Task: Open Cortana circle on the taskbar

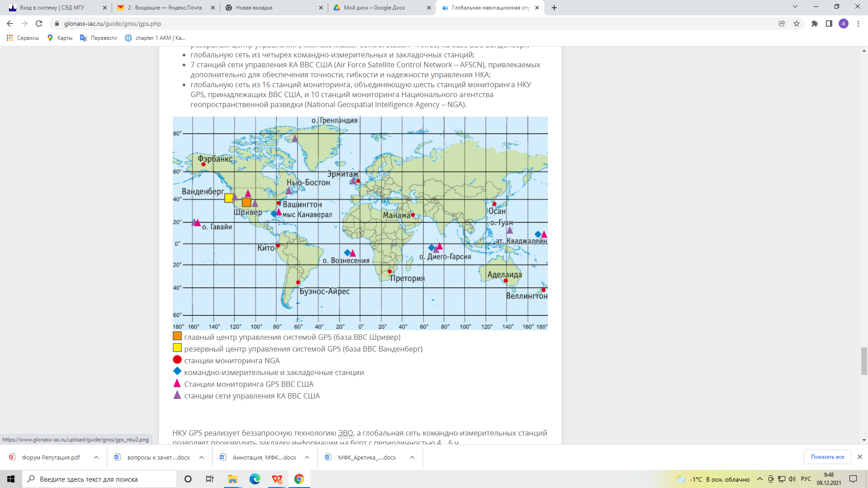Action: coord(188,479)
